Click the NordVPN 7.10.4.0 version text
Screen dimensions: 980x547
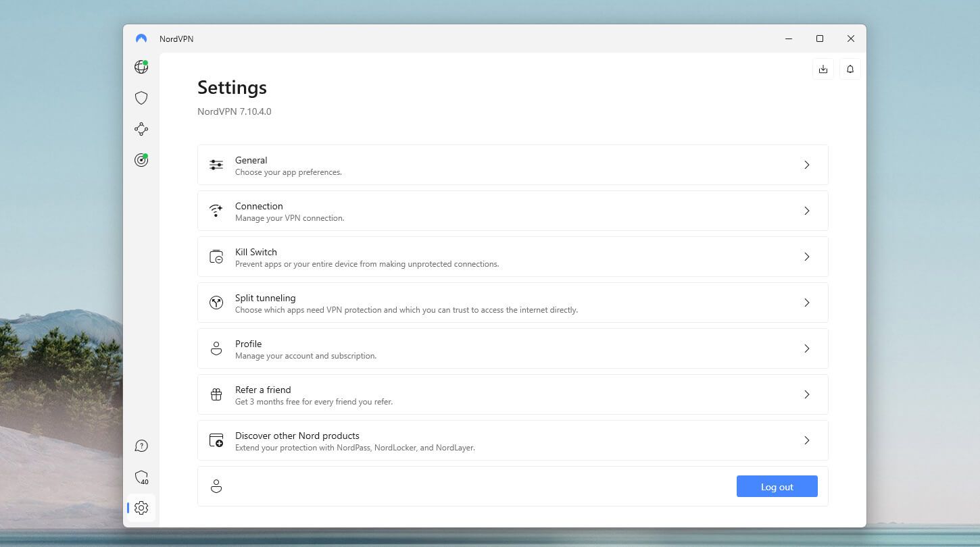coord(235,111)
